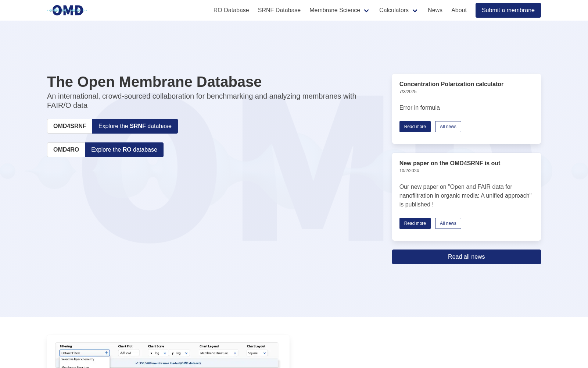Click the "Error in formula" text
Image resolution: width=588 pixels, height=368 pixels.
coord(420,108)
